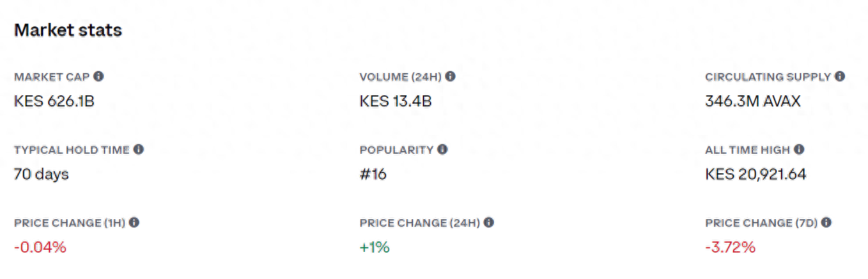Select the -3.72% weekly price change
This screenshot has width=868, height=279.
(x=730, y=248)
